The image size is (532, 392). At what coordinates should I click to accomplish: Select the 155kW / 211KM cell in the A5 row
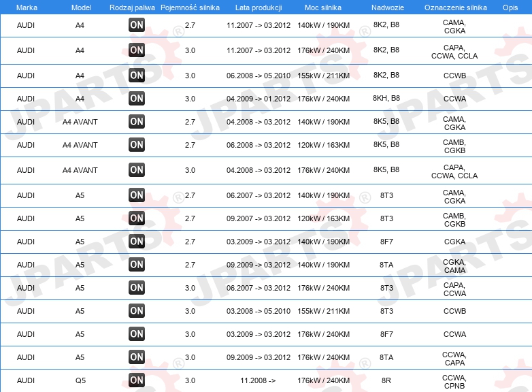coord(323,311)
